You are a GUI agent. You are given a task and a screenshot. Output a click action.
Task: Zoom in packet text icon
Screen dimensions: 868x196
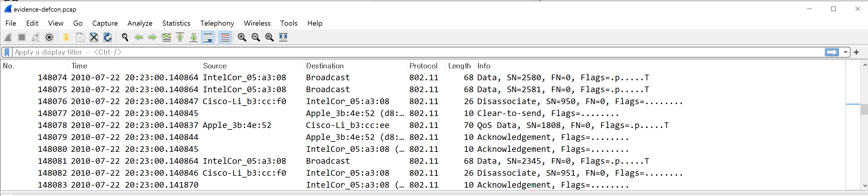(x=242, y=37)
